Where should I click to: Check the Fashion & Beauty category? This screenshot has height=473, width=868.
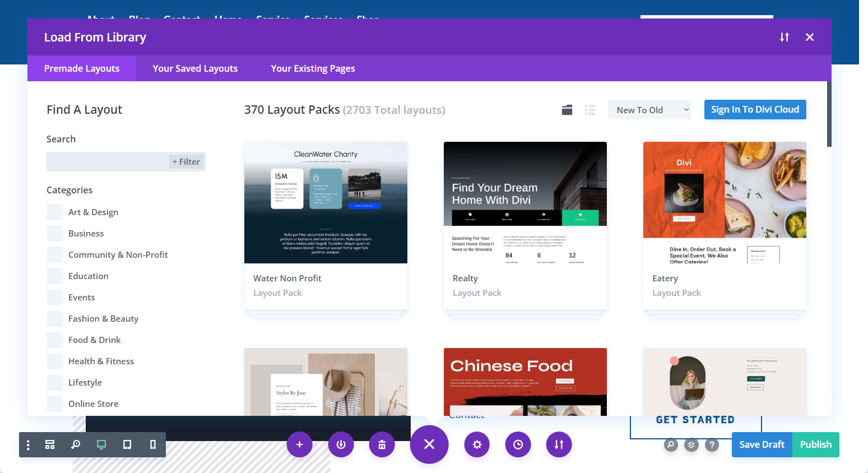tap(55, 319)
